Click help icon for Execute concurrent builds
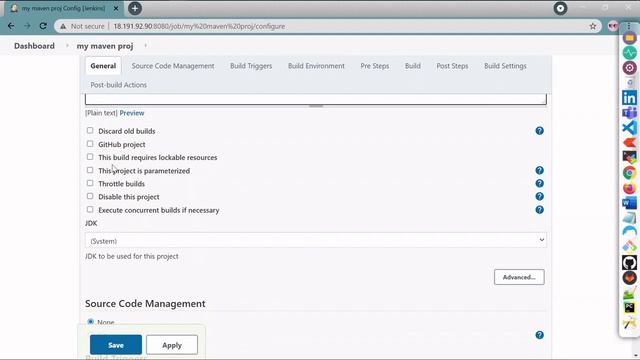The height and width of the screenshot is (360, 640). tap(539, 210)
